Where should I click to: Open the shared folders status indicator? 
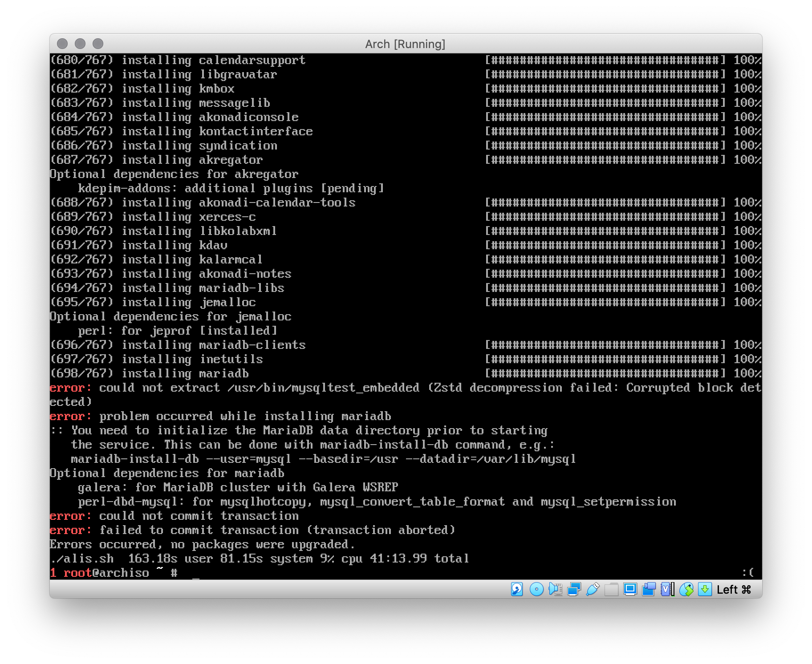(x=611, y=589)
